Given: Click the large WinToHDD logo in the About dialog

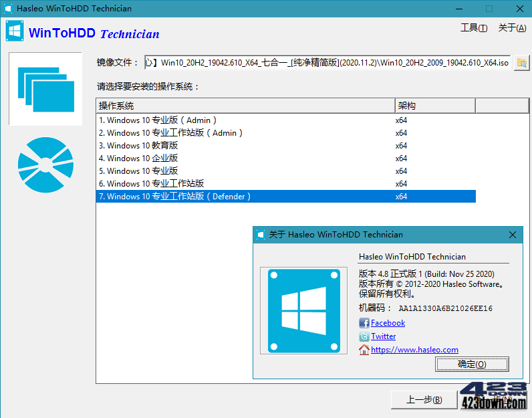Looking at the screenshot, I should (303, 311).
